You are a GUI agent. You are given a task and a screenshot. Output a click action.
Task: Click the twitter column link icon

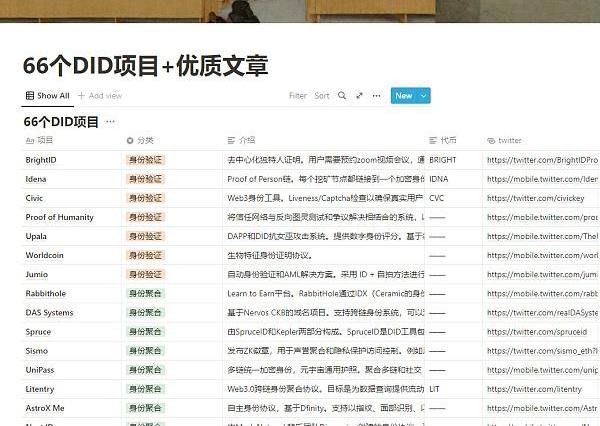(x=491, y=141)
